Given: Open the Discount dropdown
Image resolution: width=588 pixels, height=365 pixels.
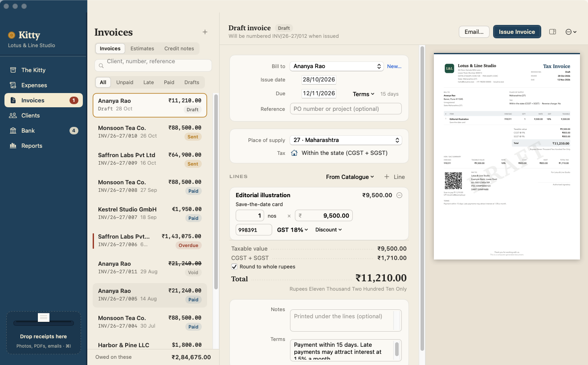Looking at the screenshot, I should (329, 230).
